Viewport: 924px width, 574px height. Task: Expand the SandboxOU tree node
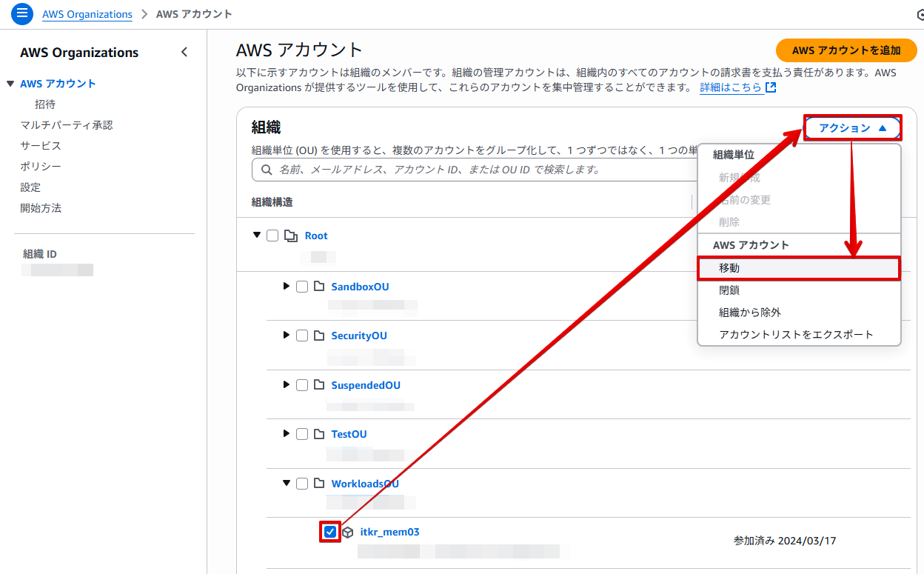[x=287, y=286]
